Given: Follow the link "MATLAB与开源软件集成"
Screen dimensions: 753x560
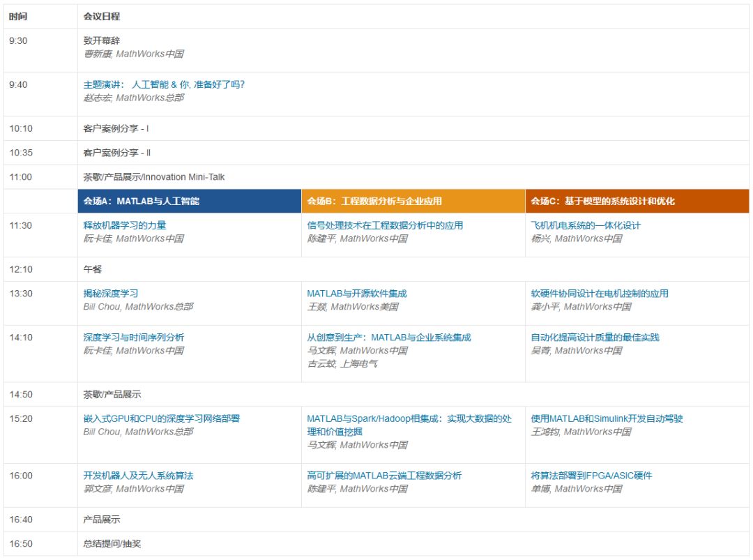Looking at the screenshot, I should (357, 294).
